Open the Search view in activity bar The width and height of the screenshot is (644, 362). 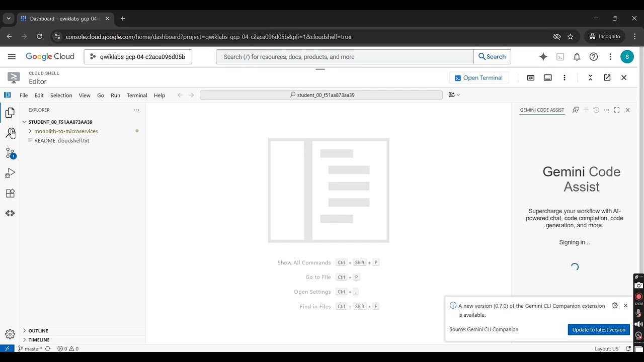click(10, 133)
